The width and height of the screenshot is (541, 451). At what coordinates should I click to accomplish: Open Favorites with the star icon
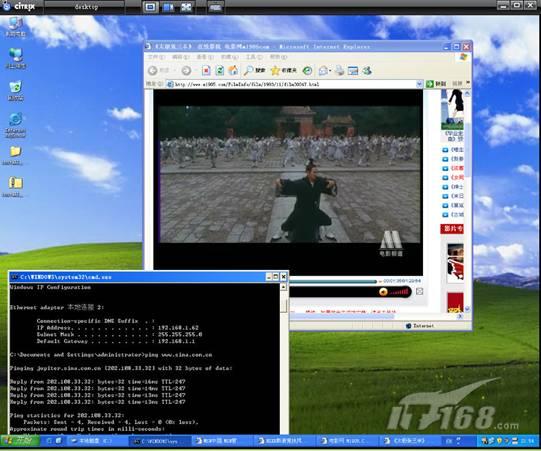(x=284, y=70)
